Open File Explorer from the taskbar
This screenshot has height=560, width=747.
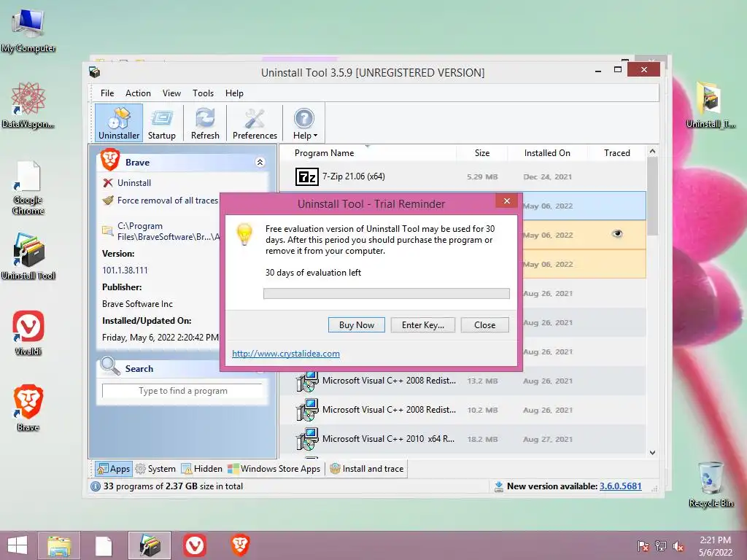59,545
